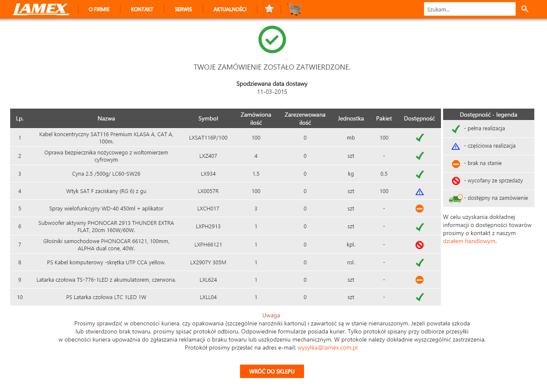Open the shopping cart icon
This screenshot has width=547, height=392.
(x=294, y=9)
